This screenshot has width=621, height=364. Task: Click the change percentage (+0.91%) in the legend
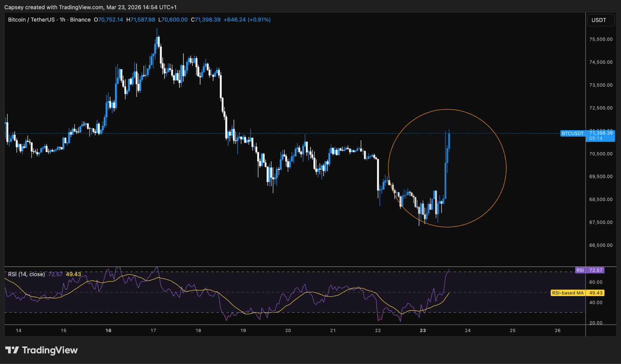click(259, 19)
